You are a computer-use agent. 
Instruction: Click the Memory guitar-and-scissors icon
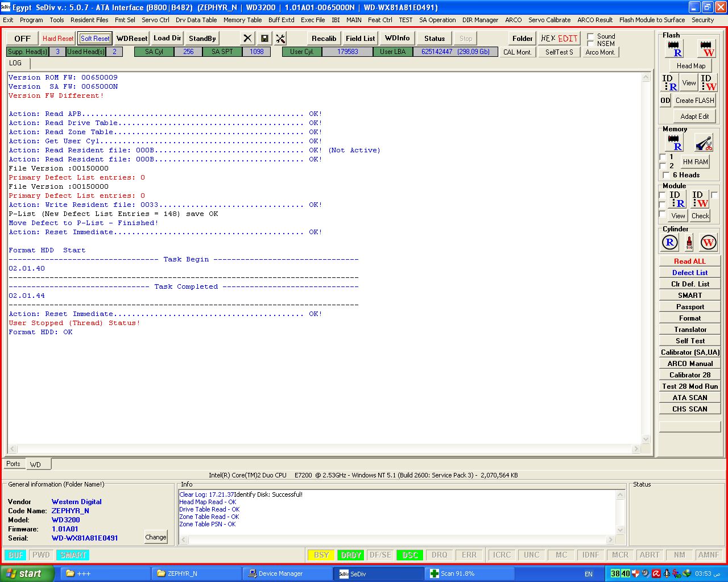click(x=704, y=143)
